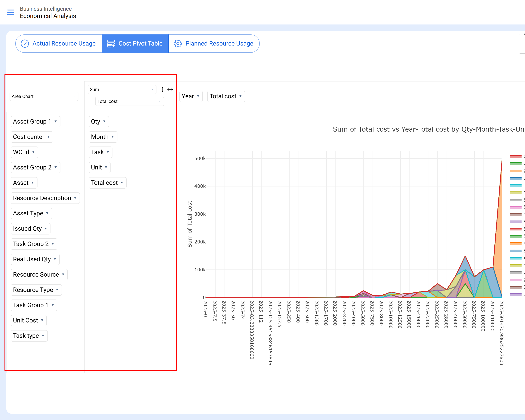Viewport: 525px width, 420px height.
Task: Toggle the orange legend series swatch
Action: pyautogui.click(x=515, y=171)
